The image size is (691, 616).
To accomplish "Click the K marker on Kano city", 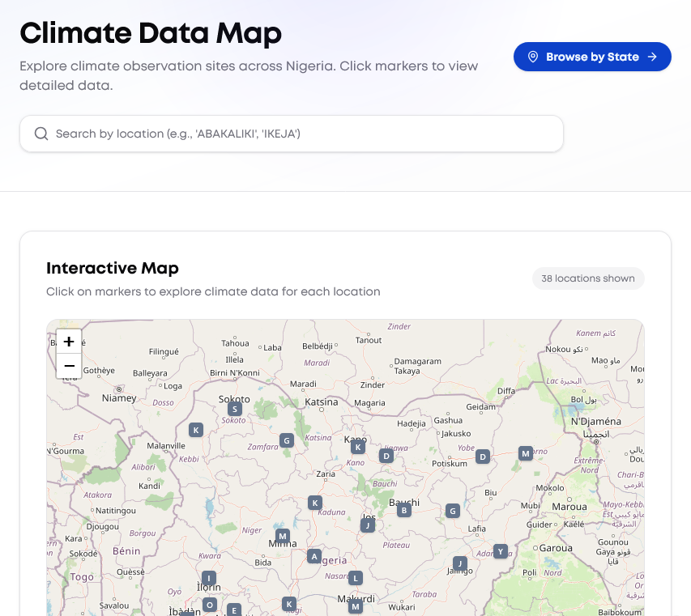I will pos(358,448).
